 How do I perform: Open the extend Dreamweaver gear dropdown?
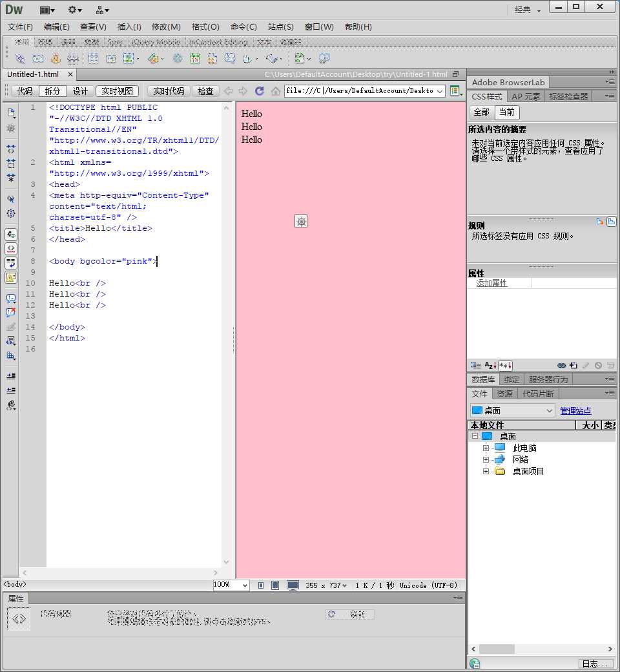click(x=75, y=10)
